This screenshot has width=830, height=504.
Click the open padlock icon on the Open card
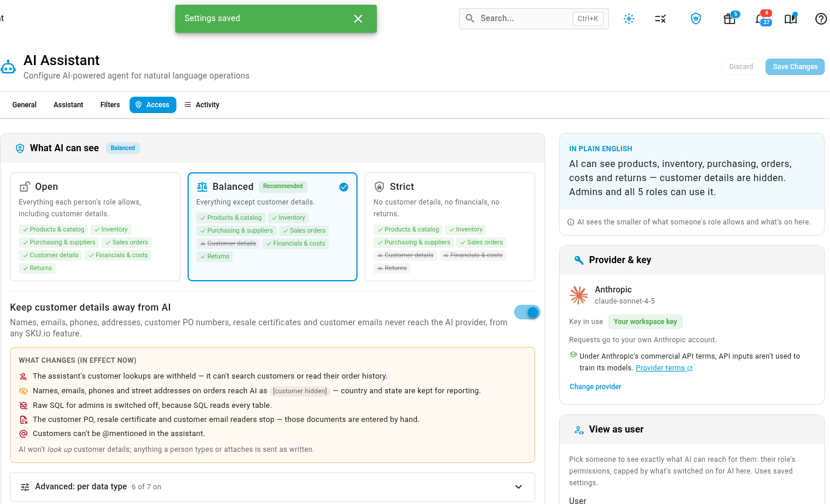pyautogui.click(x=25, y=187)
